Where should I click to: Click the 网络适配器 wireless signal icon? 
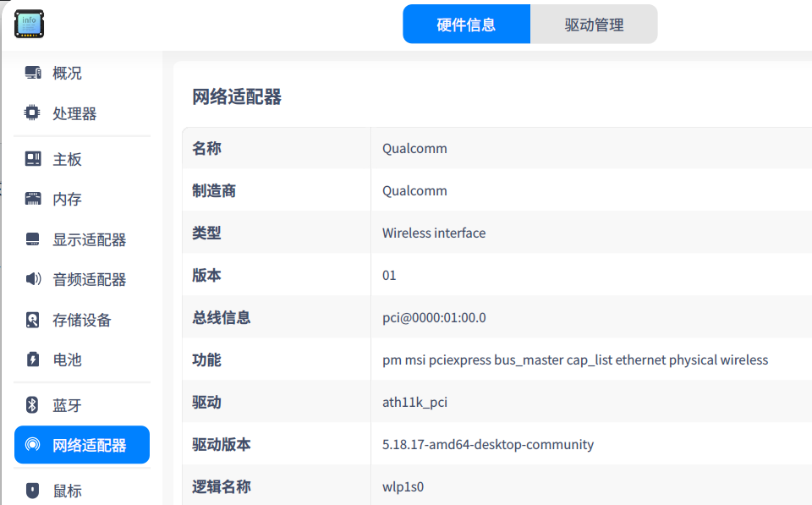(33, 444)
